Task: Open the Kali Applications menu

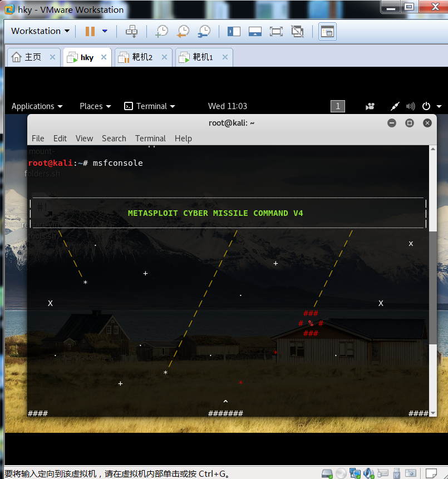Action: (x=37, y=106)
